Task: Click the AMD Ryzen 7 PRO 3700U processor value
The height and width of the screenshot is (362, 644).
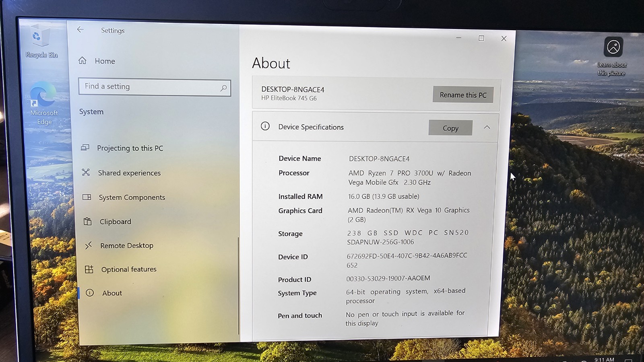Action: point(410,177)
